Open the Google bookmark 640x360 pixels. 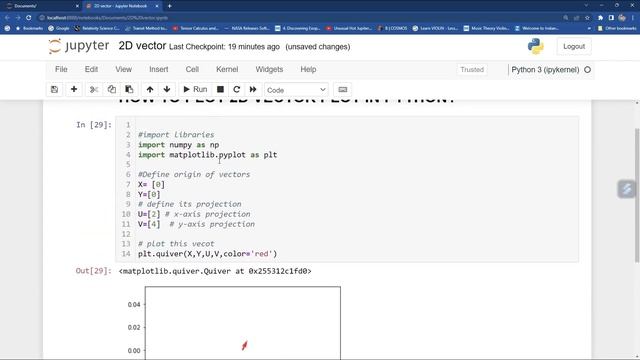59,29
